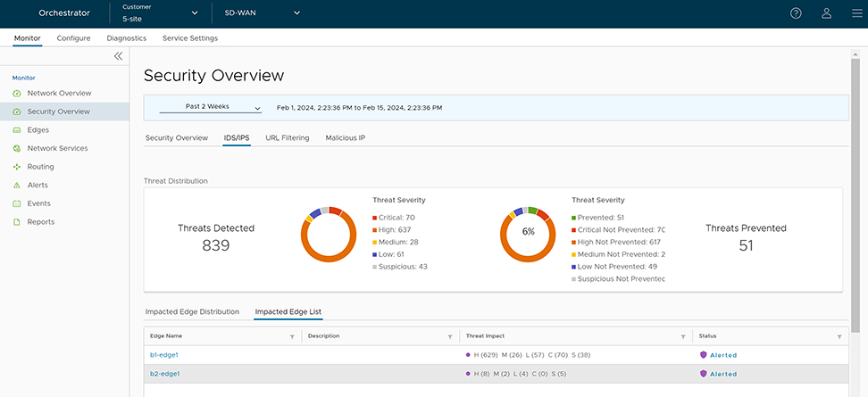Filter the Edge Name column
This screenshot has height=397, width=868.
click(292, 336)
